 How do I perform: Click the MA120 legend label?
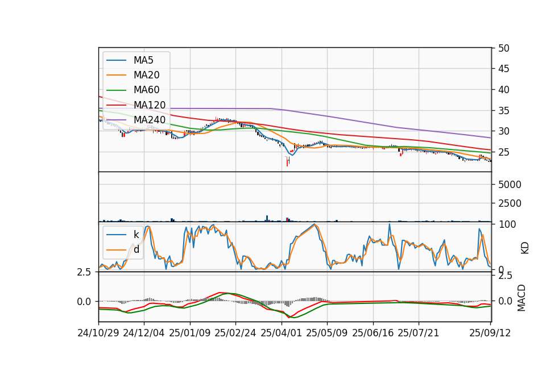(x=150, y=105)
